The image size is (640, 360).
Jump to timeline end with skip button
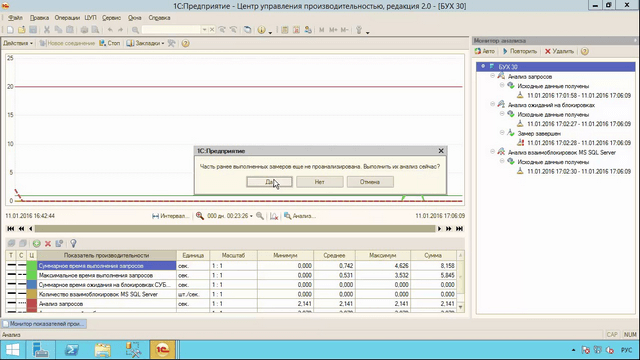click(459, 229)
